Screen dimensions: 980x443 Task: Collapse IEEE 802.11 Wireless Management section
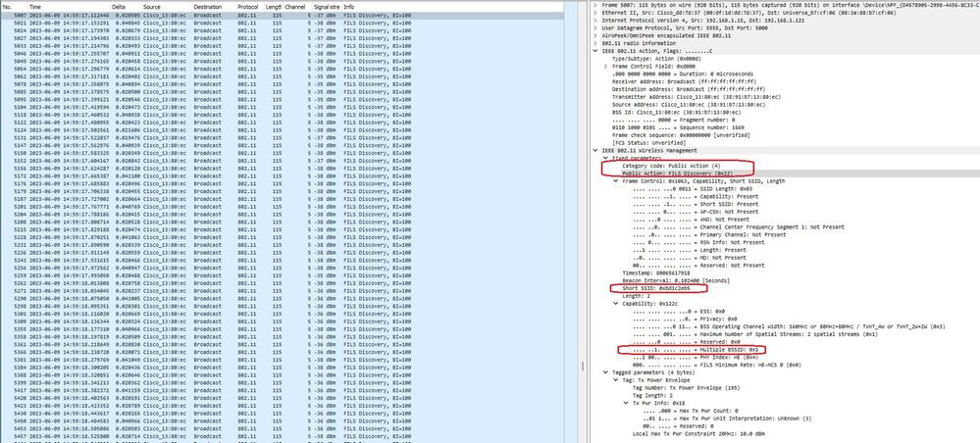coord(595,151)
